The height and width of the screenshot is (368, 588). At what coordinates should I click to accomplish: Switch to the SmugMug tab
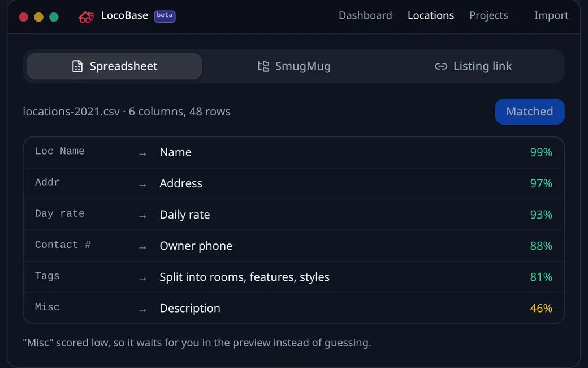[x=294, y=66]
